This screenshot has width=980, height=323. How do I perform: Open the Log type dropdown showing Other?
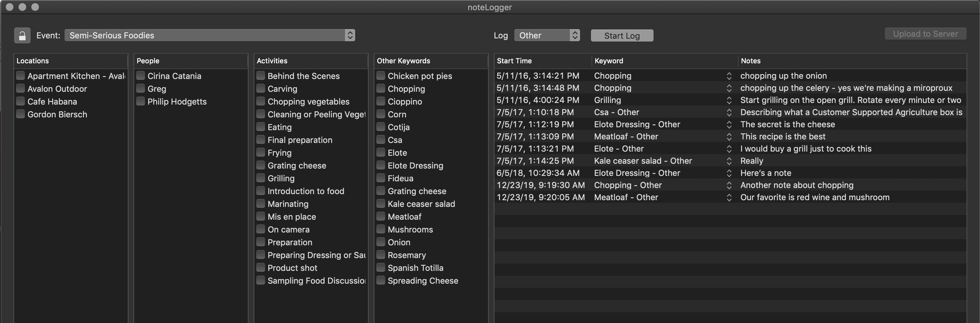pos(547,35)
